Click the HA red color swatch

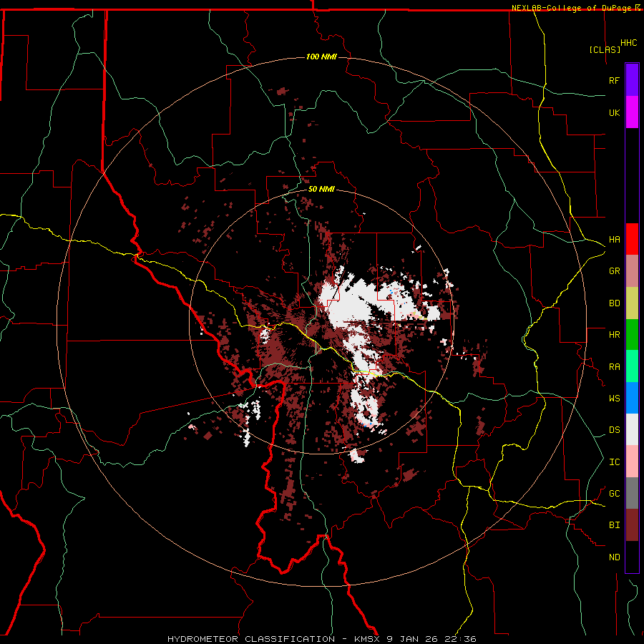[632, 239]
